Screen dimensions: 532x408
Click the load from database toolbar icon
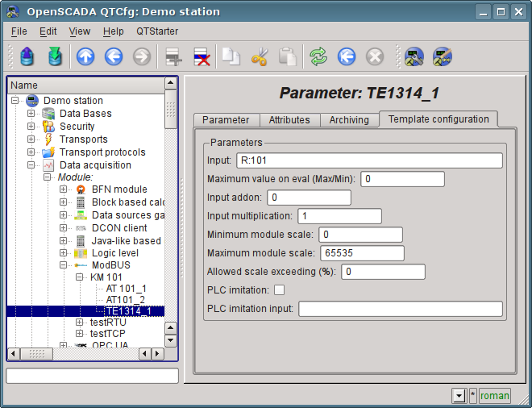pos(27,56)
